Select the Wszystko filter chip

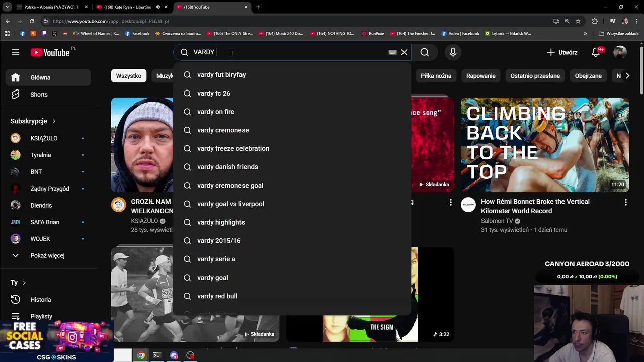click(128, 76)
